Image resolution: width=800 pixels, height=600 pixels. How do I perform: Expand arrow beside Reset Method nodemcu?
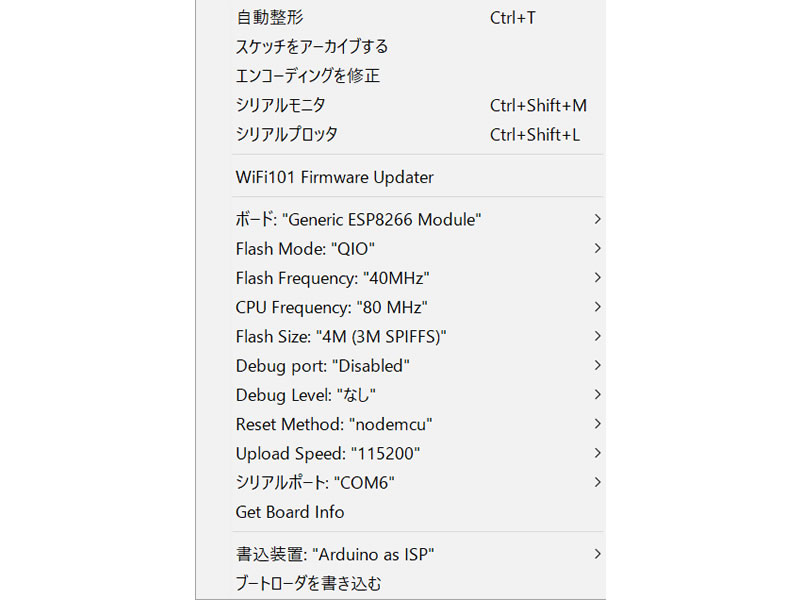point(597,424)
